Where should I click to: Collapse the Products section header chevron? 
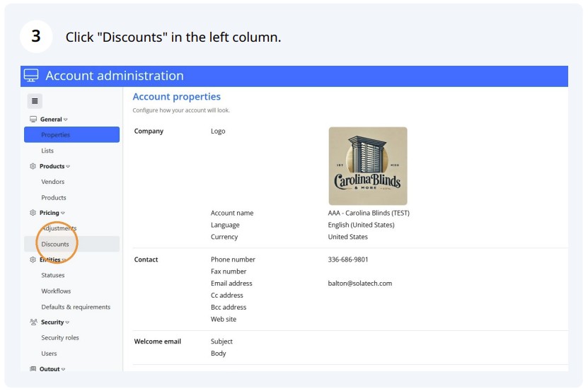coord(68,166)
